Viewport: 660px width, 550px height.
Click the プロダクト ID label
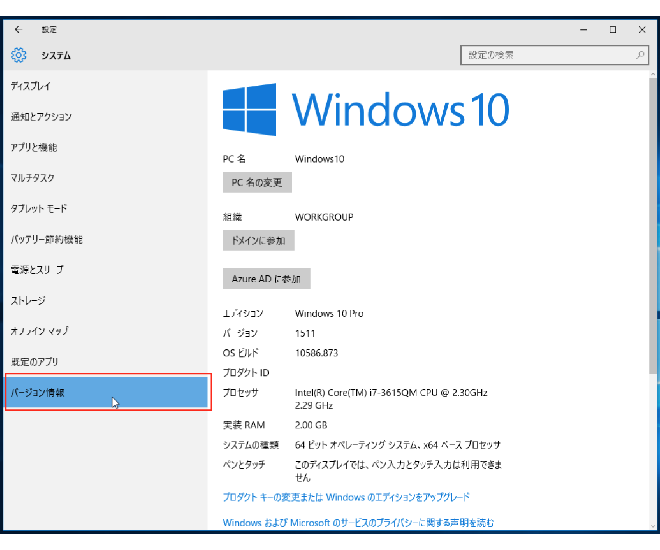click(246, 372)
